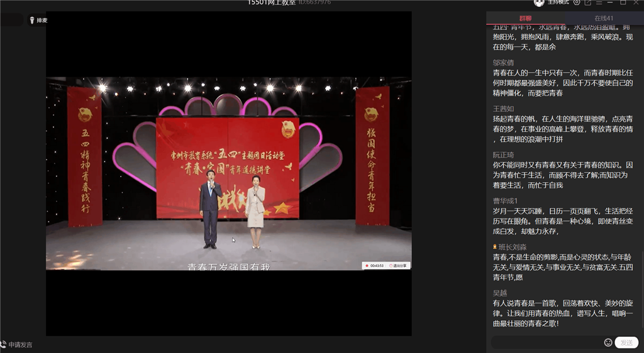This screenshot has height=353, width=644.
Task: Click the 退出分享 exit sharing button
Action: click(398, 266)
